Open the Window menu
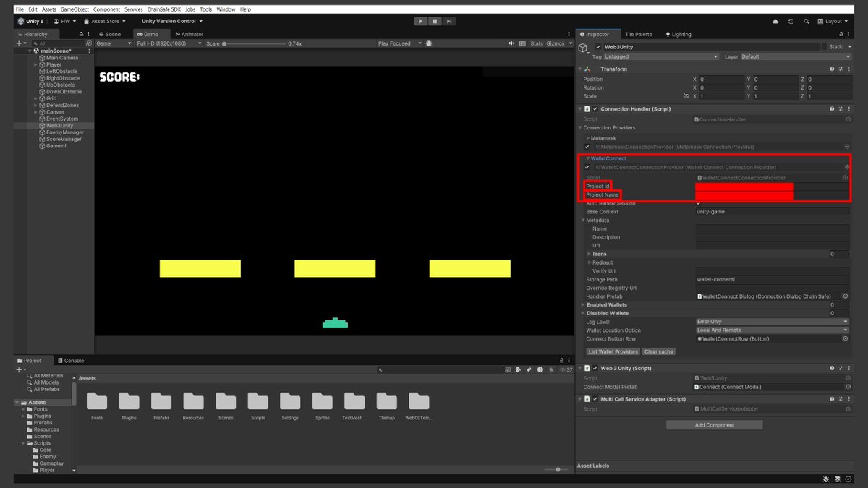The height and width of the screenshot is (488, 868). tap(226, 9)
